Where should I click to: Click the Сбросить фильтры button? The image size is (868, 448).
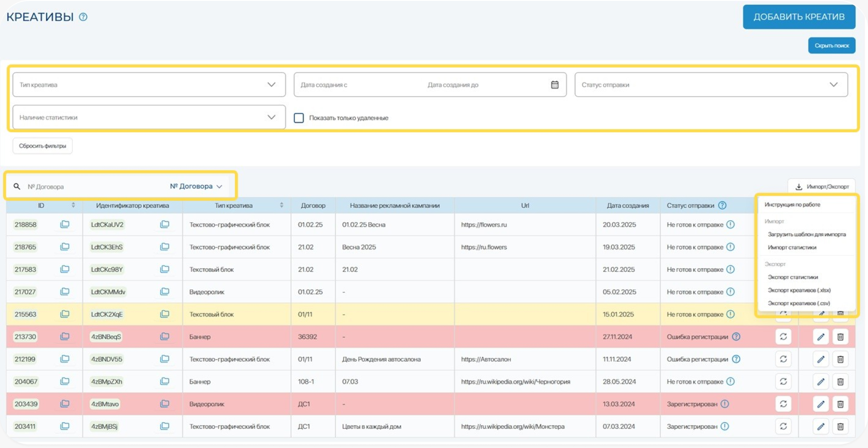(42, 146)
